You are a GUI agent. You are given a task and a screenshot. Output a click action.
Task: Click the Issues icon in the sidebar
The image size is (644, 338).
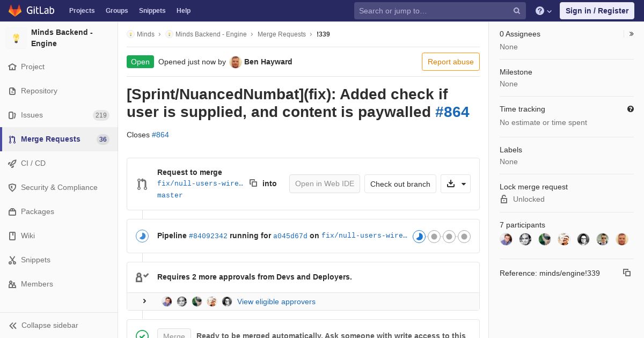[12, 115]
